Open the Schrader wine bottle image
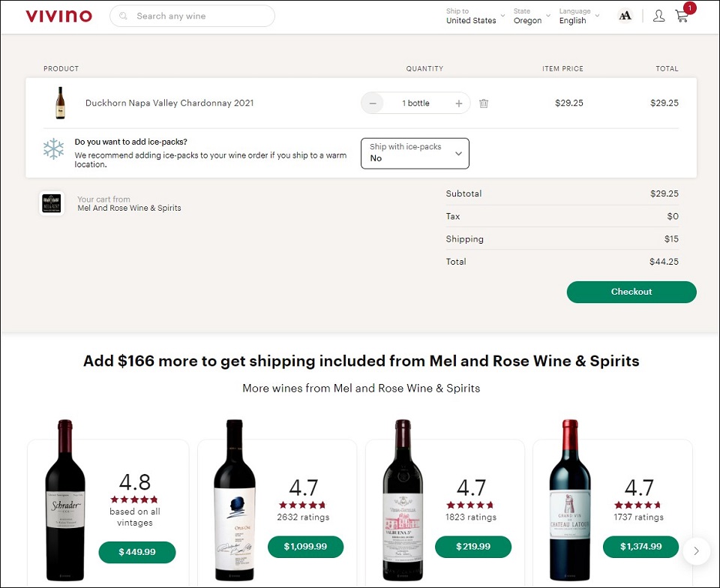This screenshot has height=588, width=720. point(65,499)
